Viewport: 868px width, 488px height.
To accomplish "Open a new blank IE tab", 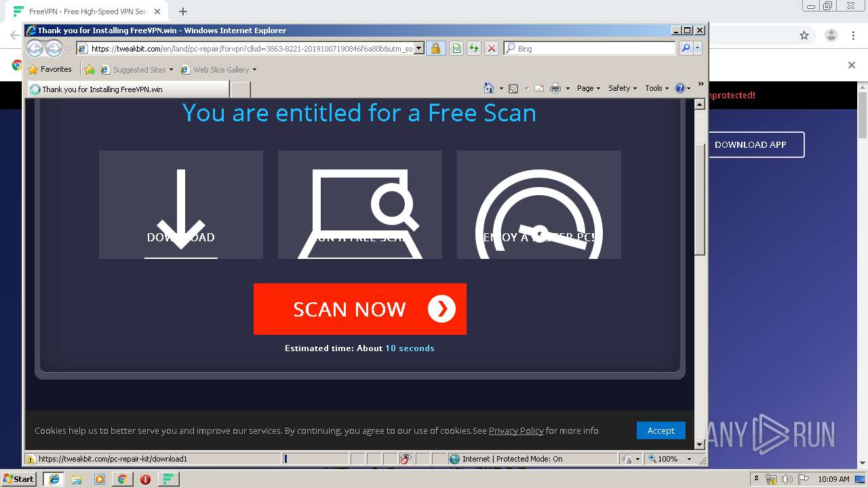I will tap(241, 89).
